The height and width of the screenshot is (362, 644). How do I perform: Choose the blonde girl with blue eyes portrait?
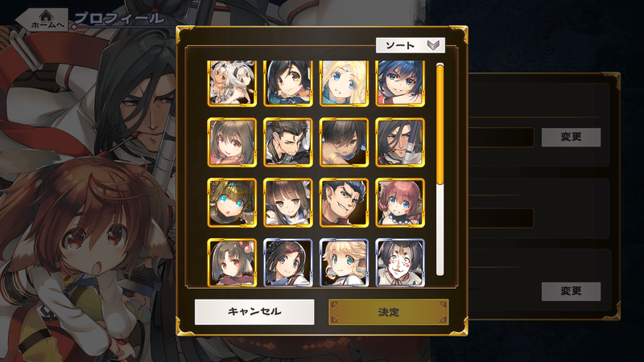click(x=344, y=84)
